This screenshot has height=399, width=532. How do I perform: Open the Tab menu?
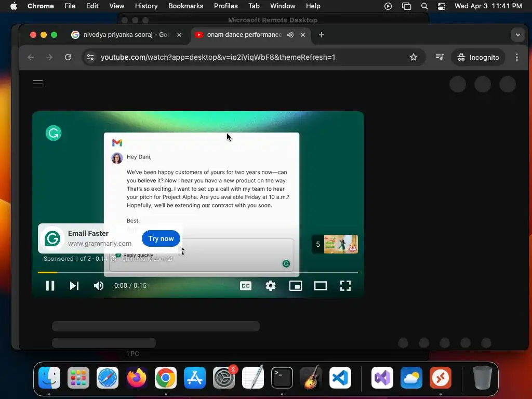[254, 6]
